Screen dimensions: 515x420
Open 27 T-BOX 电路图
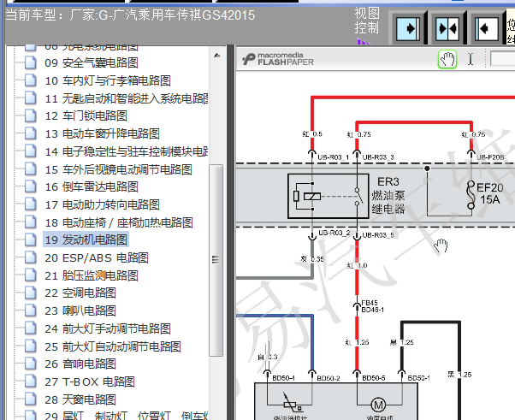90,382
